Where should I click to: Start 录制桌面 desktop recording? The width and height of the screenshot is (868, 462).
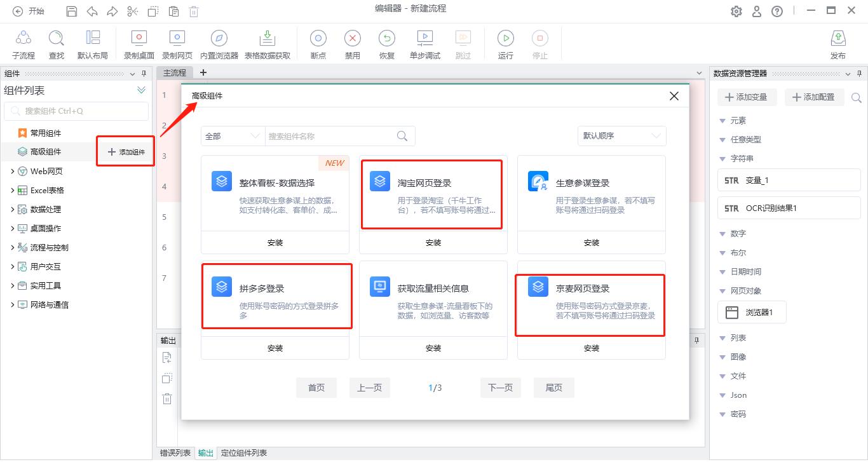pyautogui.click(x=139, y=38)
